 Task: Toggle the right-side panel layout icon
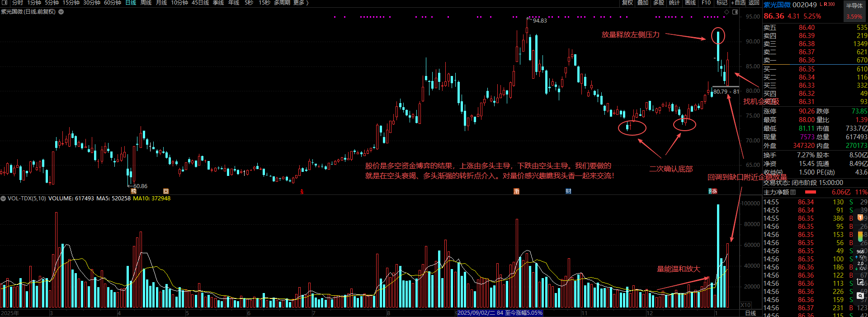pos(735,12)
